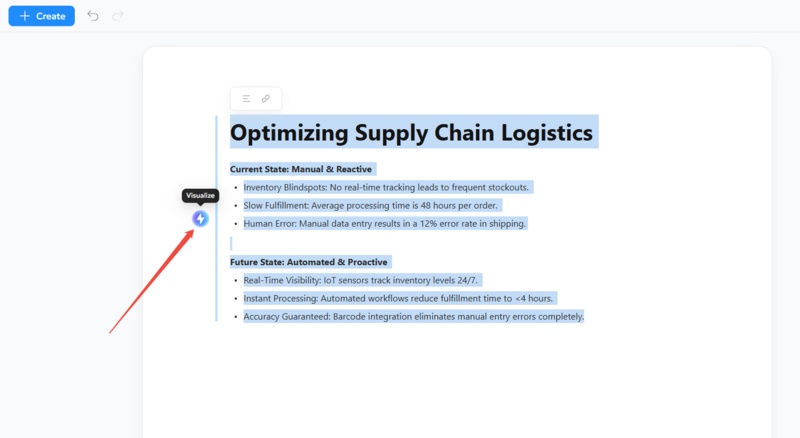Click the link icon above the title
Screen dimensions: 800x438
coord(266,98)
